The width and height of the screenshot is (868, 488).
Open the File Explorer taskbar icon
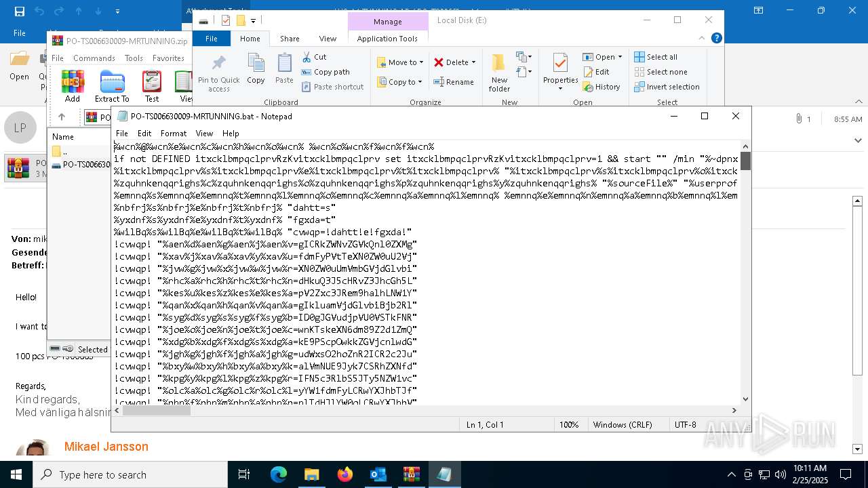coord(312,474)
